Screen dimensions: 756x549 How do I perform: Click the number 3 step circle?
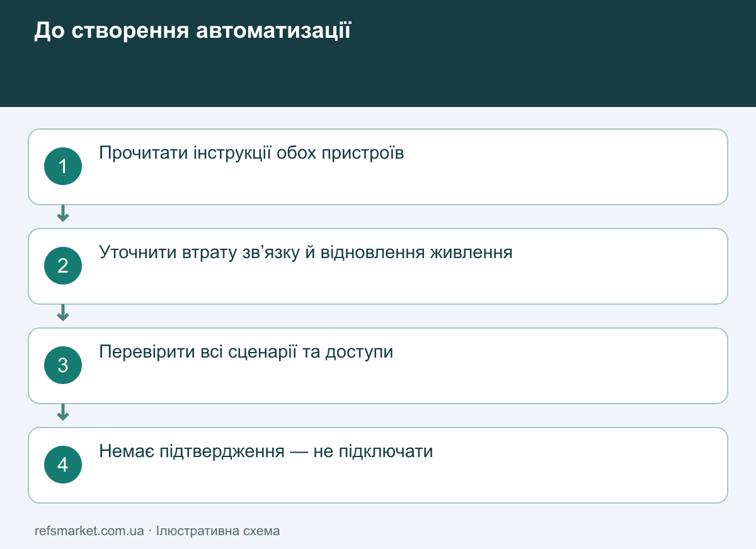(63, 365)
